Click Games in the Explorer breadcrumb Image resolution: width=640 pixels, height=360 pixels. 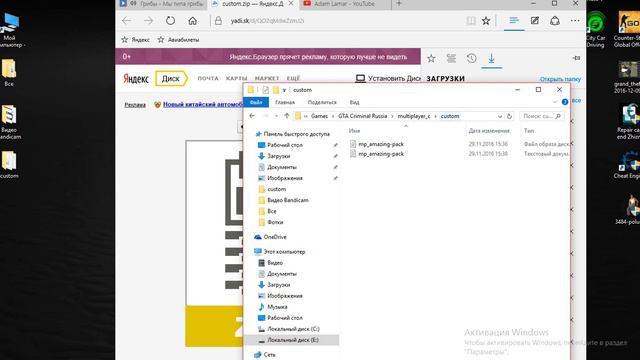319,116
